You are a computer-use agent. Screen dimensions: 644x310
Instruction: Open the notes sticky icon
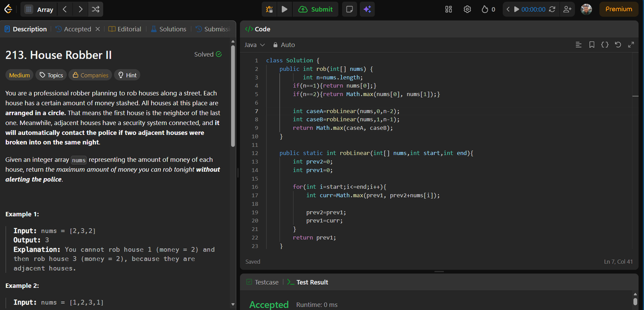coord(349,9)
